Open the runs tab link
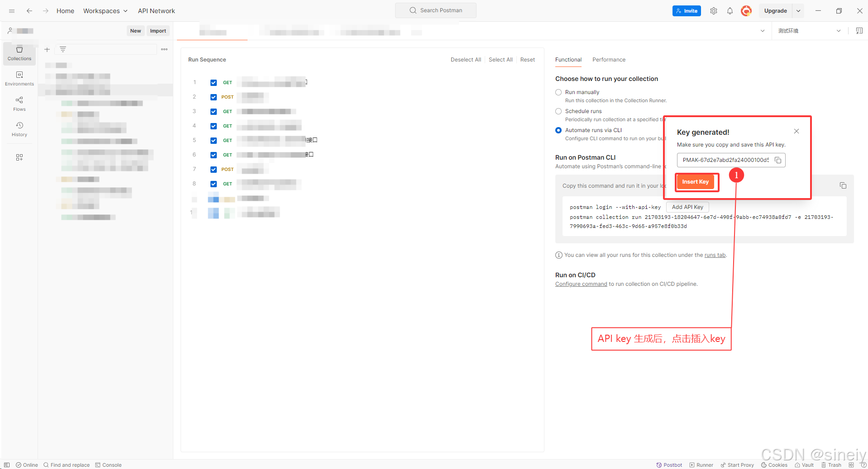 tap(715, 255)
